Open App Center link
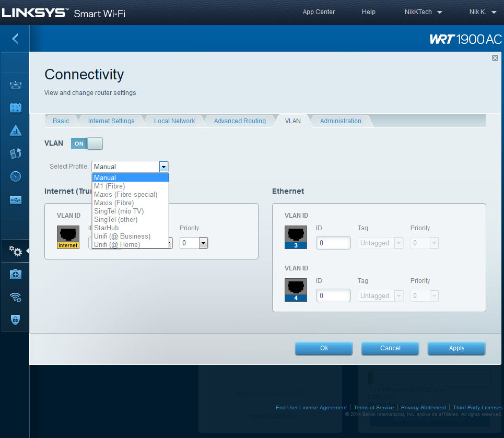This screenshot has height=438, width=504. coord(319,12)
